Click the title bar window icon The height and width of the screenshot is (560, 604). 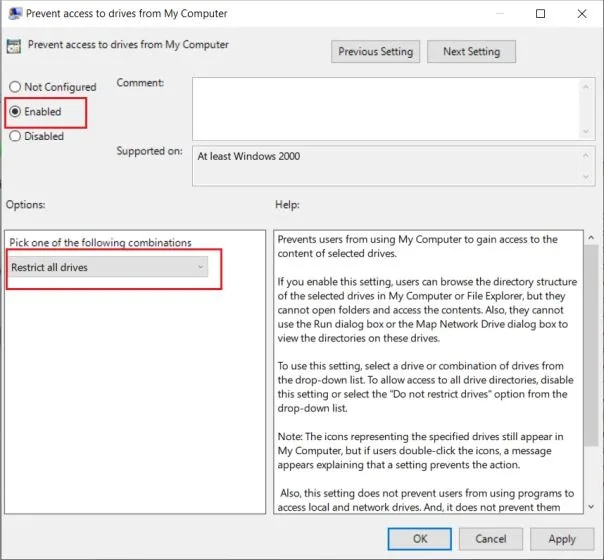click(15, 13)
